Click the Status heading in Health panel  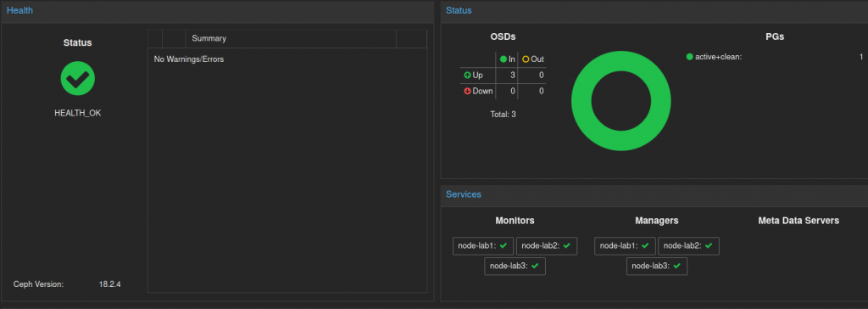point(77,42)
